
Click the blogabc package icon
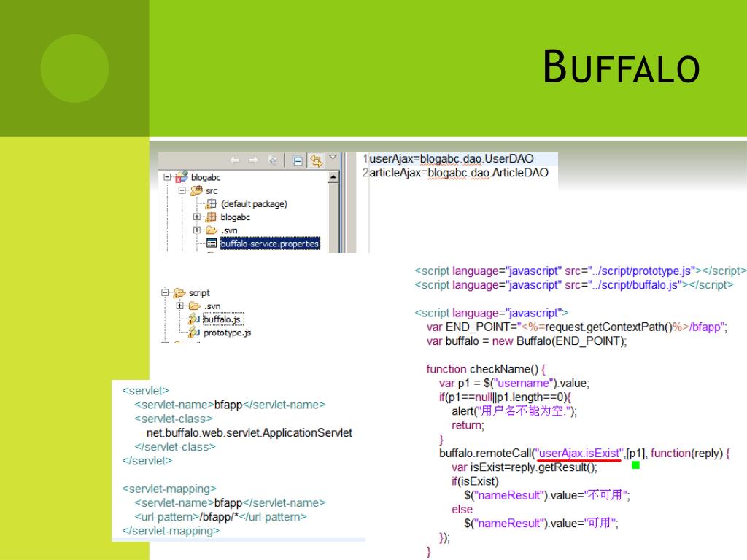[212, 217]
